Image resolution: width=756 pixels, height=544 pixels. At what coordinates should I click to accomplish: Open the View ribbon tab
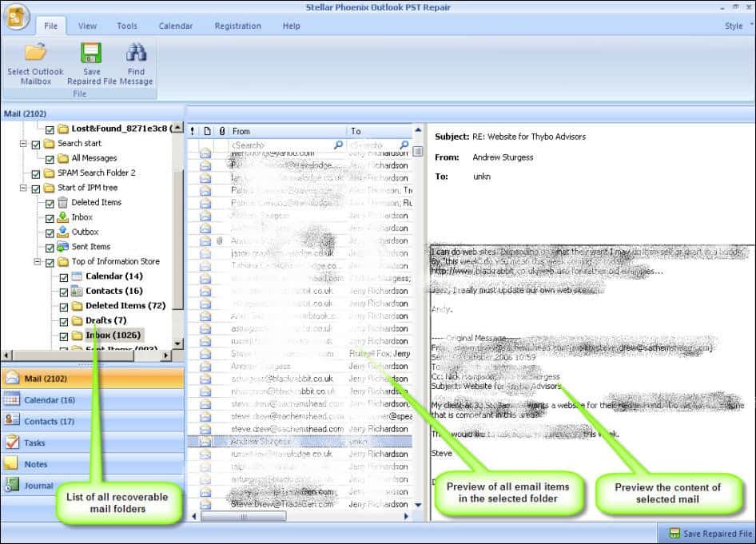[x=87, y=26]
